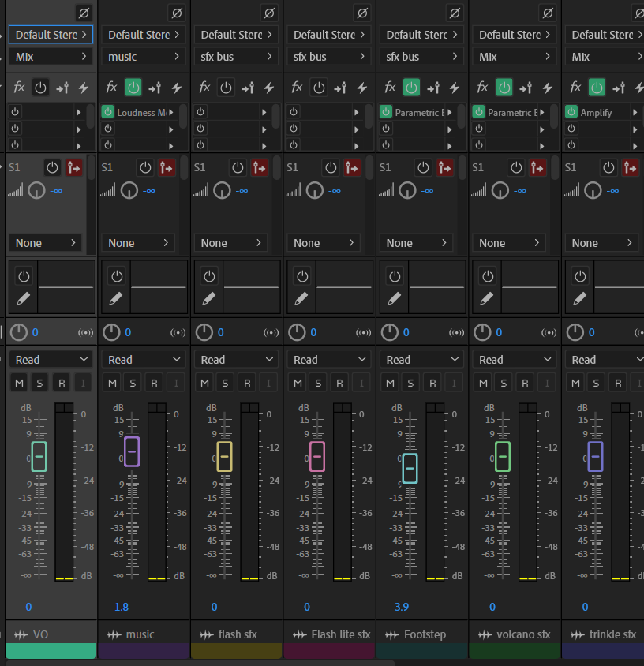The height and width of the screenshot is (666, 644).
Task: Toggle polarity reverse icon on VO track
Action: [x=84, y=13]
